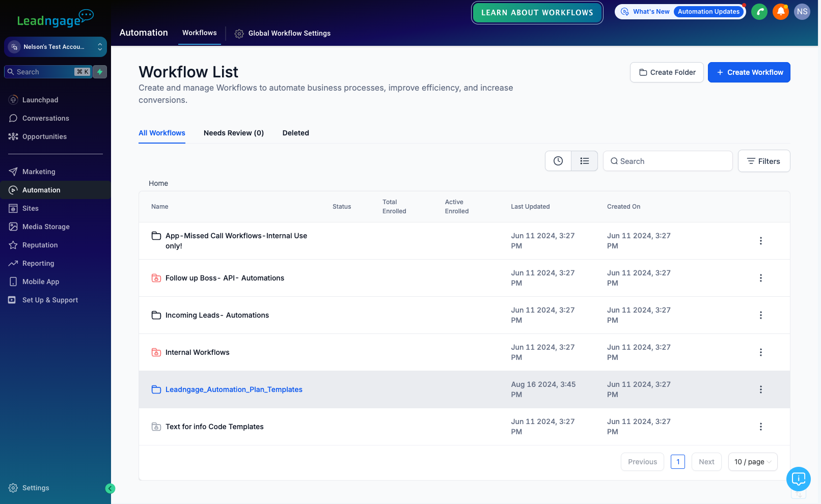
Task: Open the NS user avatar menu
Action: coord(802,12)
